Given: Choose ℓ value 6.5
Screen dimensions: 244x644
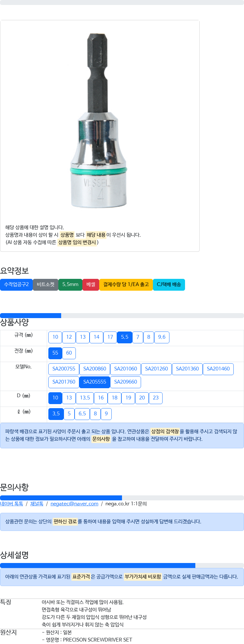Looking at the screenshot, I should point(82,414).
